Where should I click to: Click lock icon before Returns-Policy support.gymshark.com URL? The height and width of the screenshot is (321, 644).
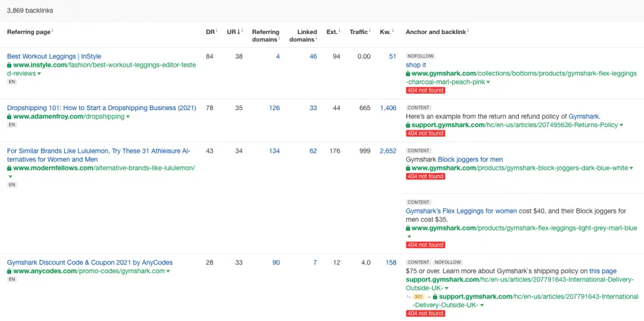408,125
